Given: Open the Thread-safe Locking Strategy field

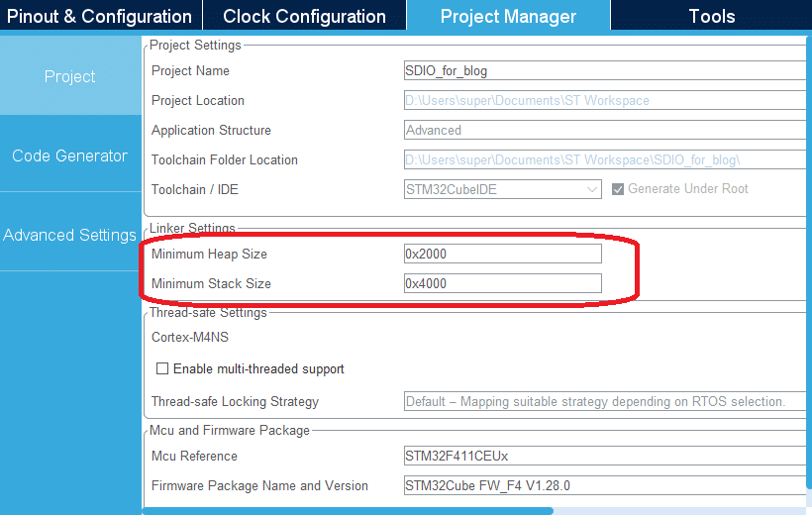Looking at the screenshot, I should click(x=607, y=401).
